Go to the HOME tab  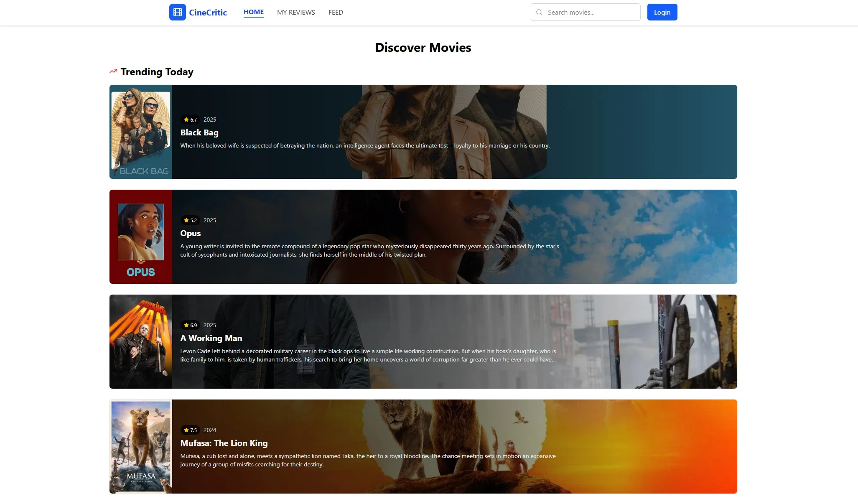(x=254, y=12)
